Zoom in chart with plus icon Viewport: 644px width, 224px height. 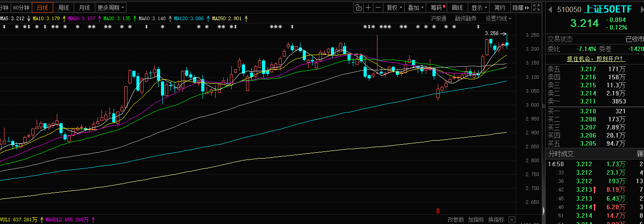(x=368, y=8)
